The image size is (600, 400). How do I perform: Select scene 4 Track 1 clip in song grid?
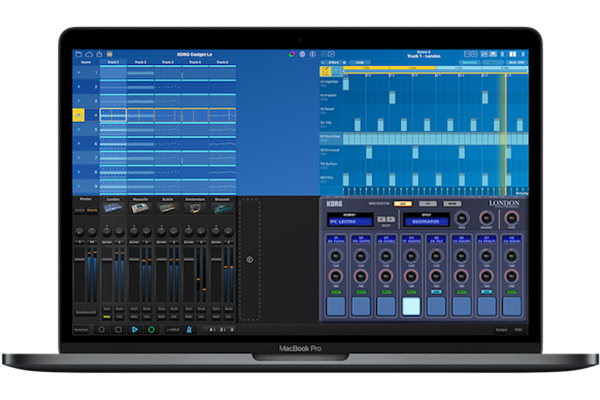pyautogui.click(x=113, y=115)
